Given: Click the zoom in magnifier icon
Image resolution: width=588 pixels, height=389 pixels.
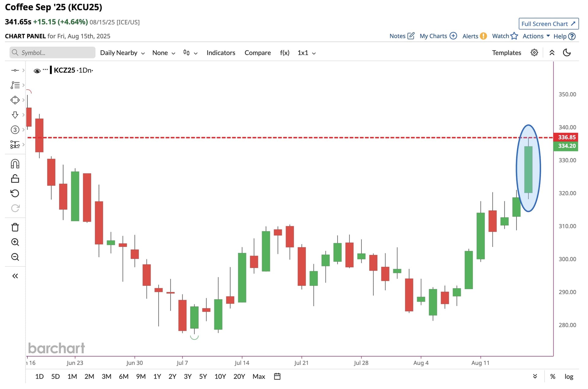Looking at the screenshot, I should pyautogui.click(x=15, y=242).
